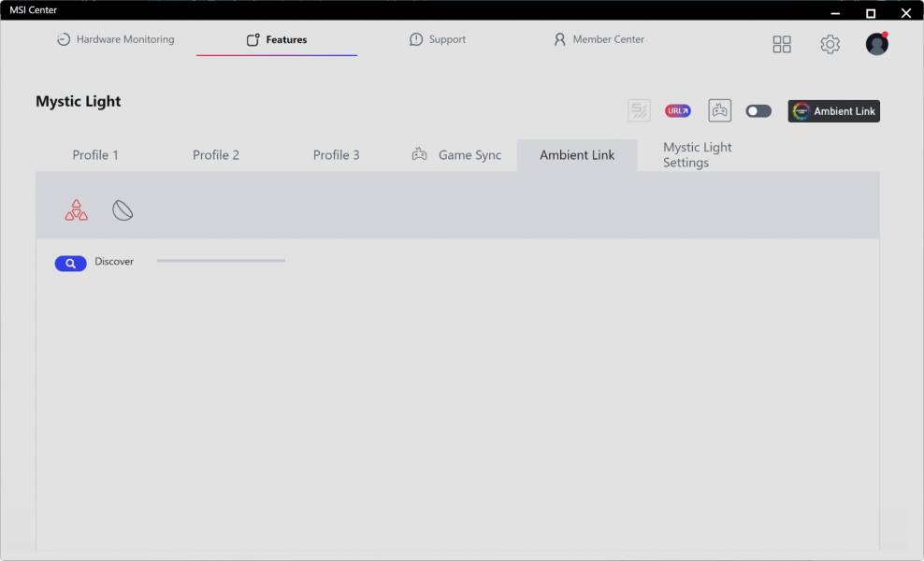
Task: Open the user profile avatar
Action: (876, 44)
